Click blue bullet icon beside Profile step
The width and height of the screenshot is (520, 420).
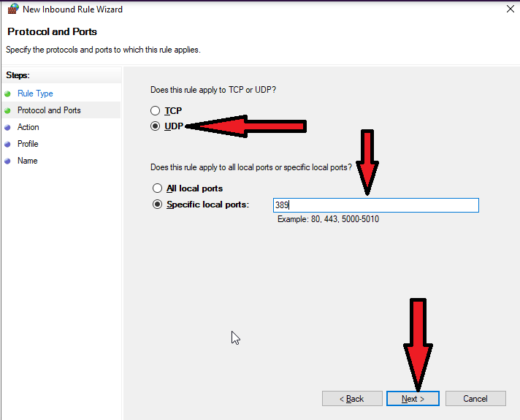pos(8,144)
